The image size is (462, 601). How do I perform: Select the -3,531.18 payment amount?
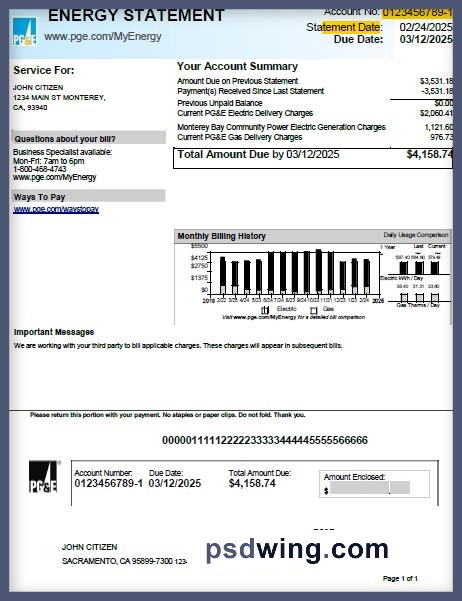tap(437, 91)
